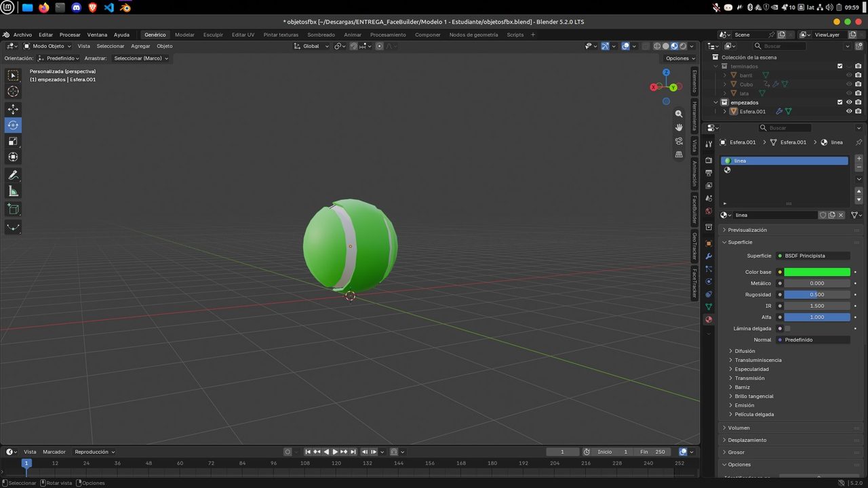The width and height of the screenshot is (868, 488).
Task: Adjust the Rugosidad slider
Action: coord(817,295)
